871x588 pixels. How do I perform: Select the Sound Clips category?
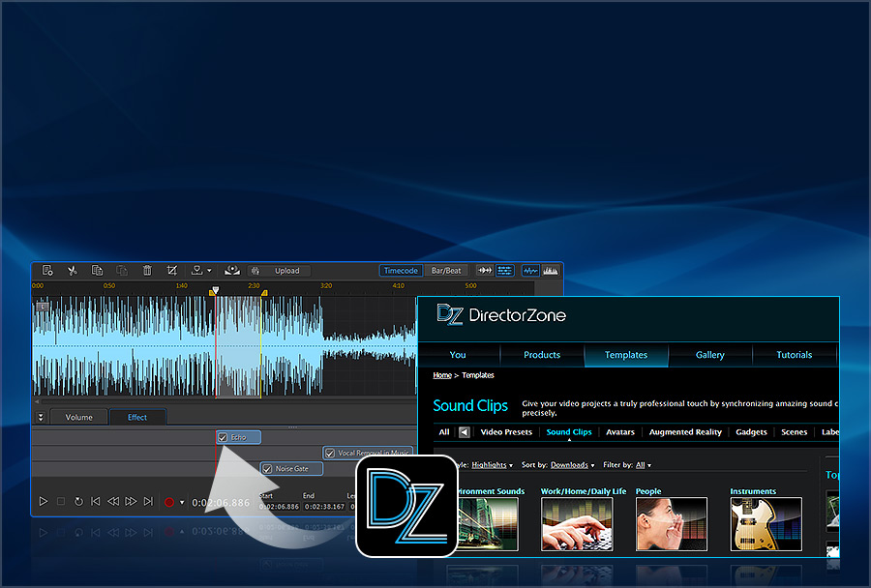coord(569,432)
